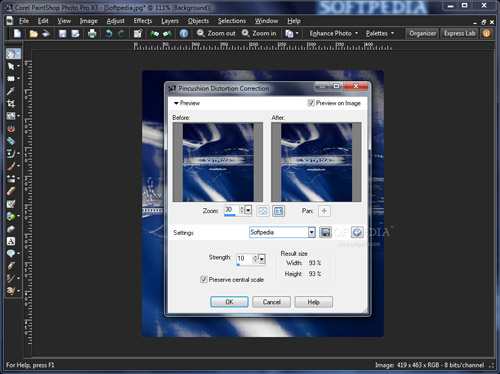
Task: Click the Zoom value input field
Action: [x=232, y=210]
